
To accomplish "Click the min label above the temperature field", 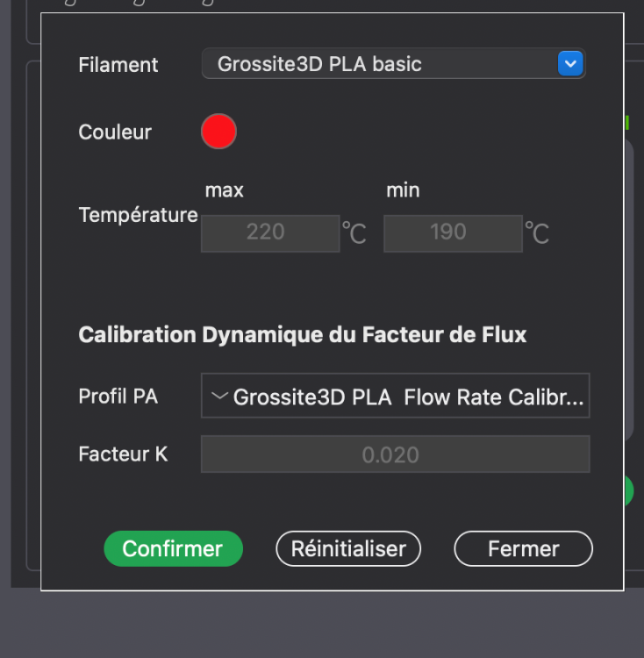I will coord(403,190).
